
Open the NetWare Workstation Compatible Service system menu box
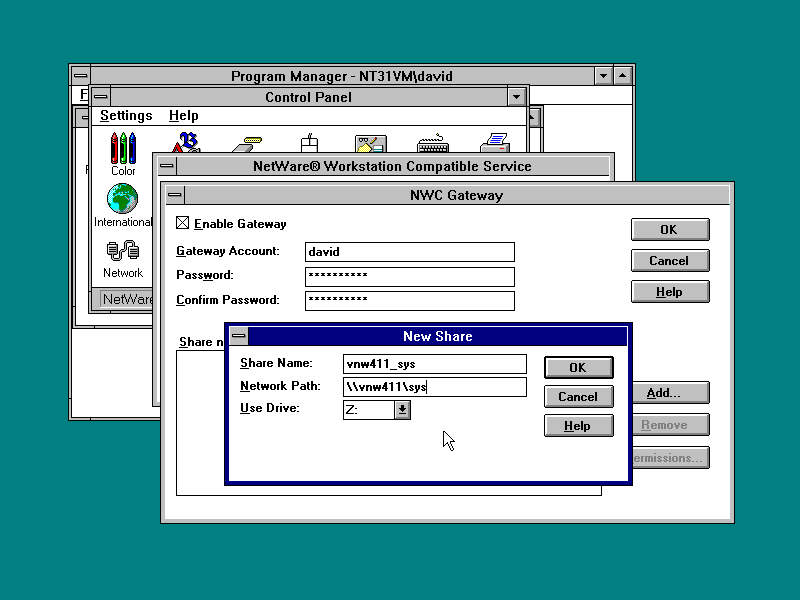tap(166, 166)
